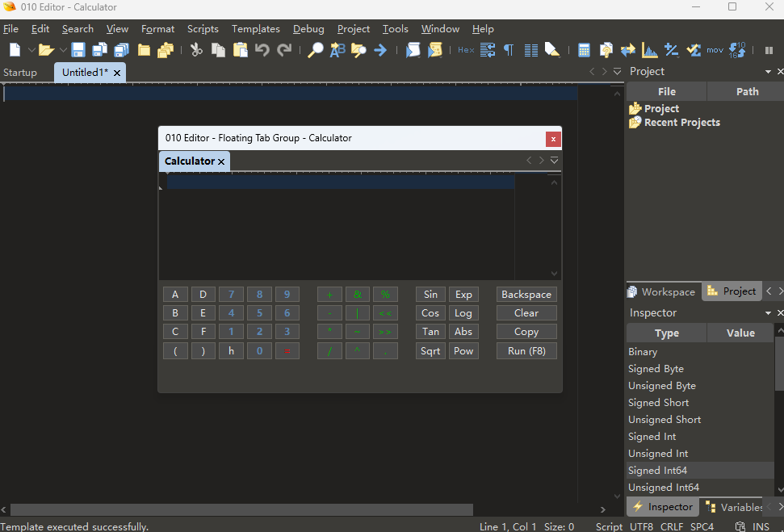Paste from clipboard using the Paste icon
This screenshot has width=784, height=532.
pos(241,49)
